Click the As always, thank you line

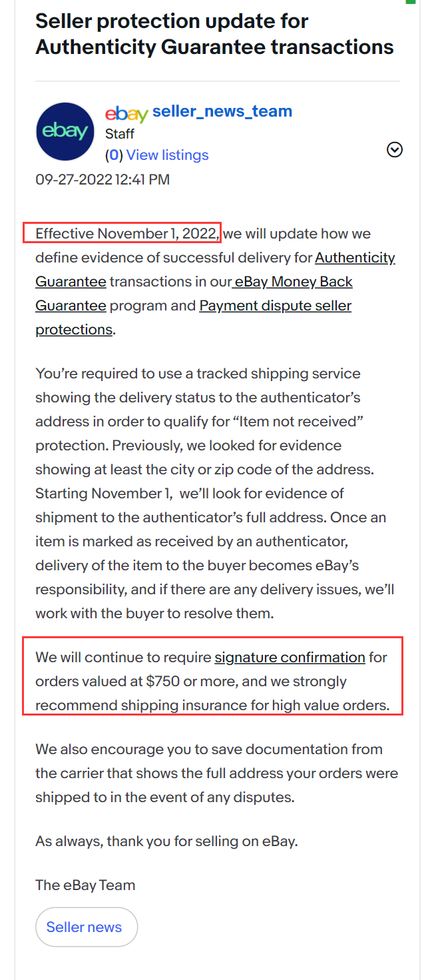pos(166,841)
